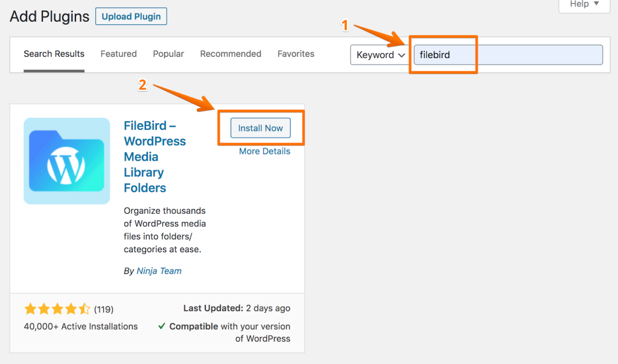Click the Upload Plugin button
The height and width of the screenshot is (364, 618).
coord(131,16)
